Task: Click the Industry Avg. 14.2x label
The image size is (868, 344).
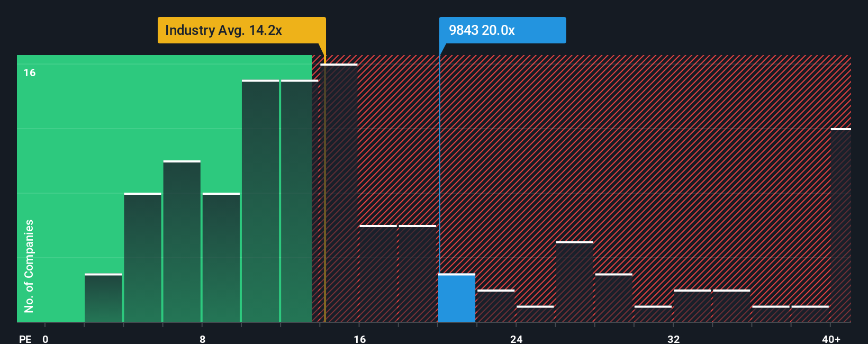Action: (x=241, y=30)
